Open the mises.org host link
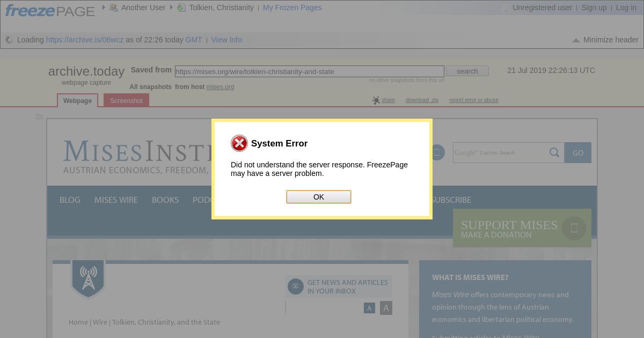The image size is (644, 338). coord(220,87)
